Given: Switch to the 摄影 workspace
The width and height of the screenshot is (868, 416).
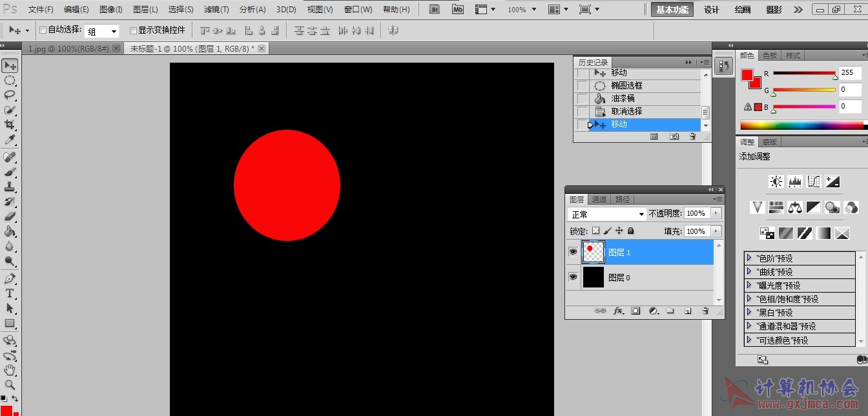Looking at the screenshot, I should click(774, 10).
